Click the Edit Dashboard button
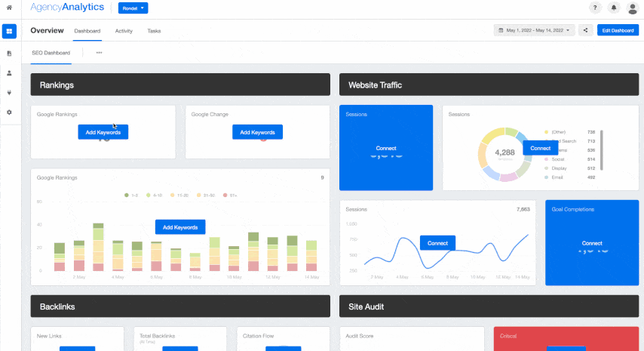644x351 pixels. click(x=618, y=30)
